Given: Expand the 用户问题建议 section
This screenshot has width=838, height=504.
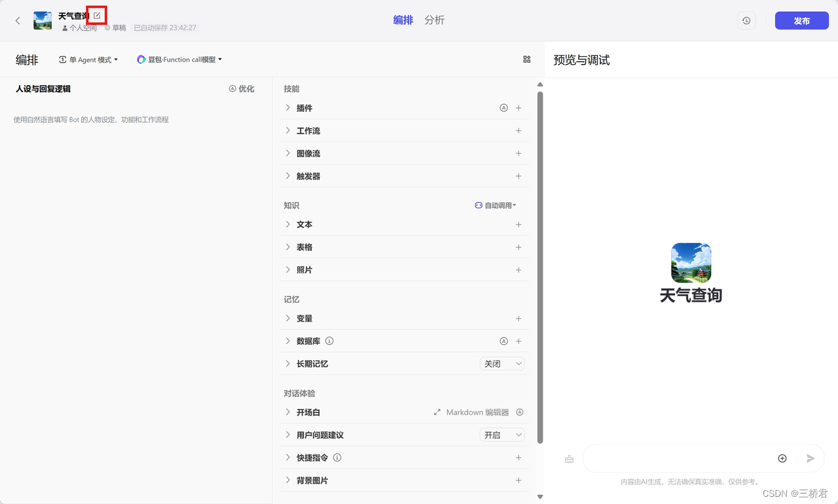Looking at the screenshot, I should click(x=288, y=435).
